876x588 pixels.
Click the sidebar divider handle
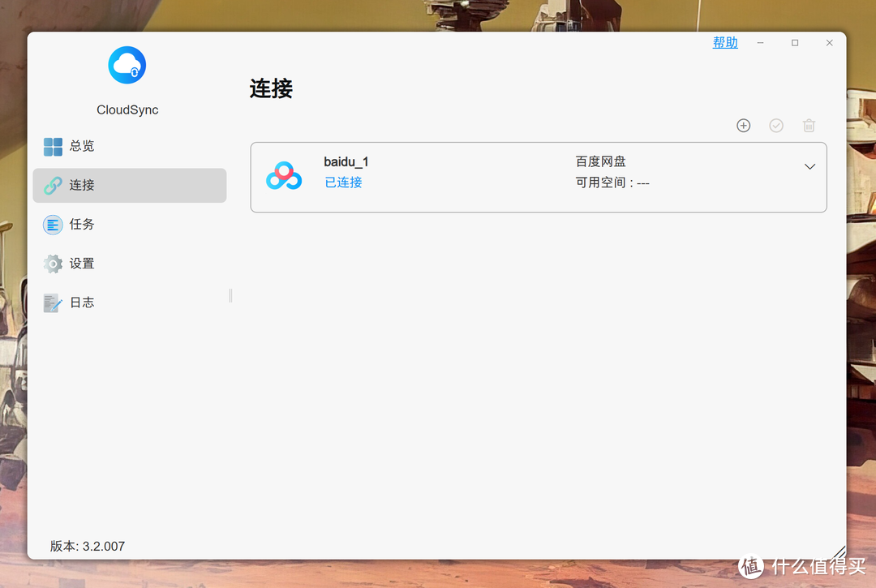230,295
